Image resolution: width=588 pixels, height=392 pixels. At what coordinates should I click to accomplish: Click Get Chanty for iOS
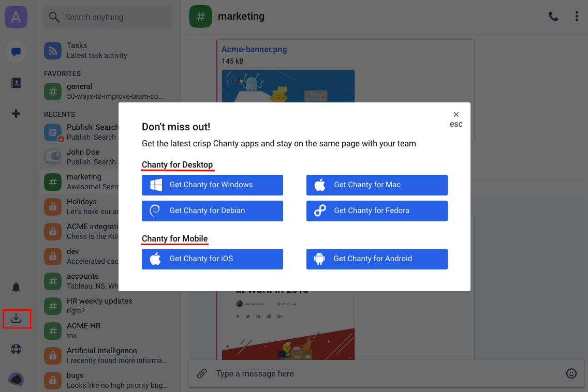[212, 259]
